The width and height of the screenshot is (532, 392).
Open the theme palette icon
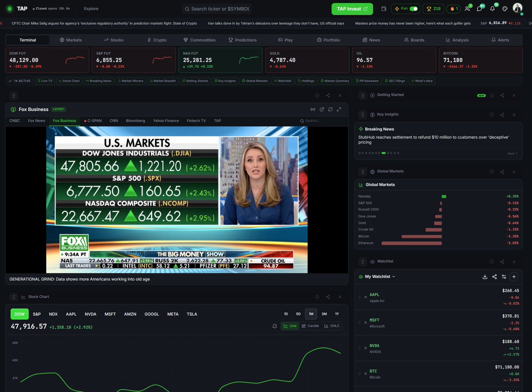[x=505, y=8]
